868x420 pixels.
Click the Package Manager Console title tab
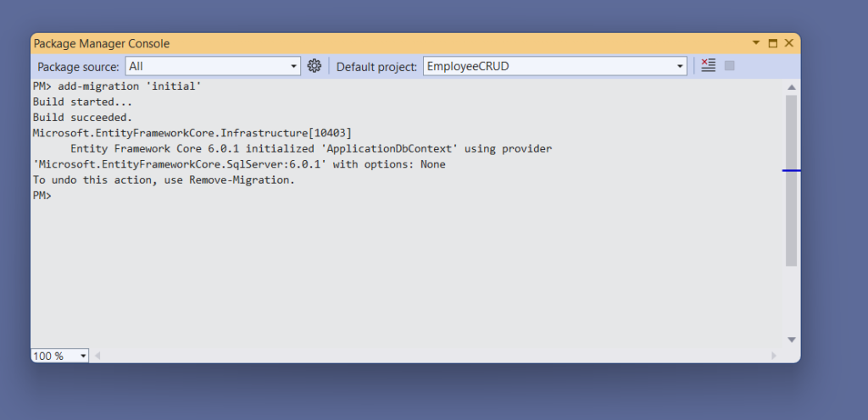coord(102,43)
